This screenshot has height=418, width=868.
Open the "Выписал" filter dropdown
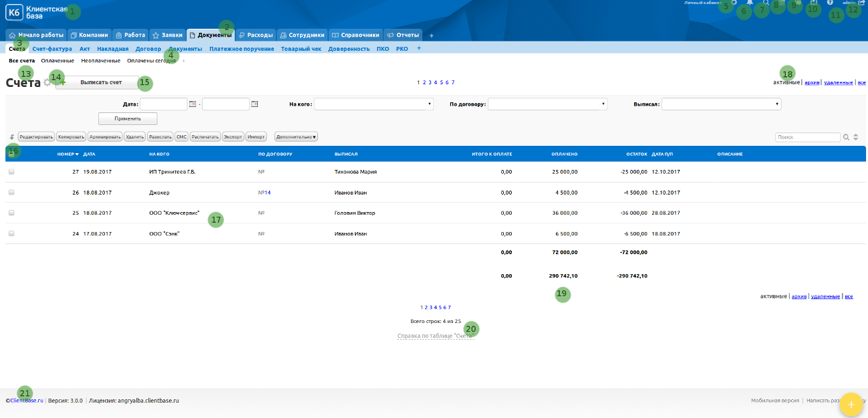coord(721,104)
